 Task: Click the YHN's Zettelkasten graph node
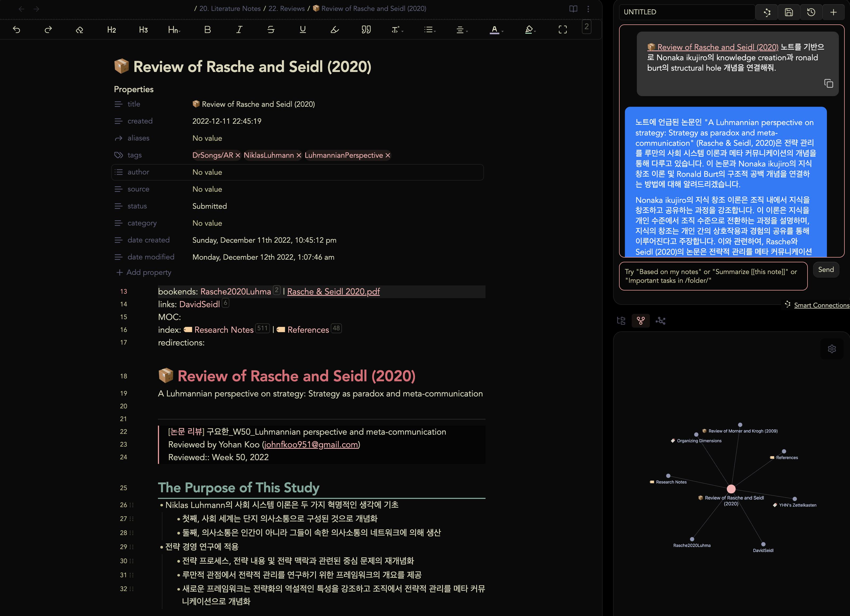(x=795, y=499)
